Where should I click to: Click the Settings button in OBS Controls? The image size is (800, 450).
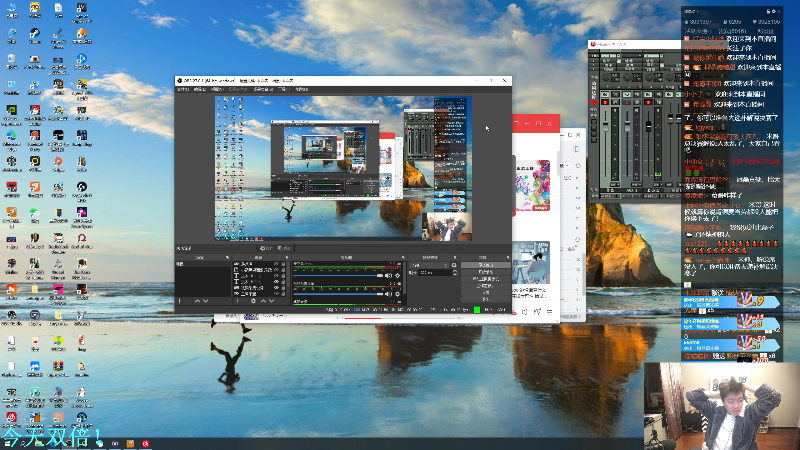pos(486,292)
